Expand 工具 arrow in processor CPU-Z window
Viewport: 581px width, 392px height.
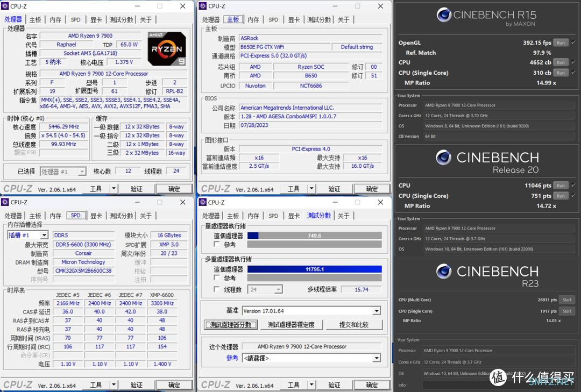click(x=114, y=189)
